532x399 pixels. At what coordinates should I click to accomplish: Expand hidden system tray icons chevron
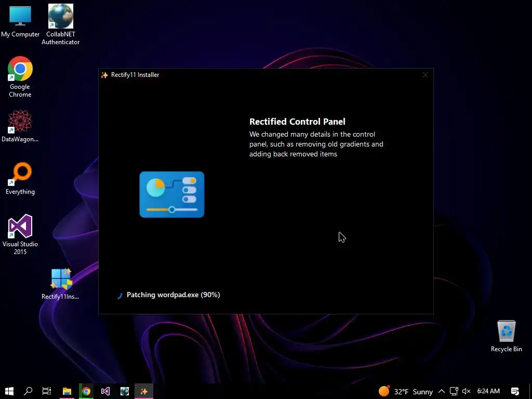(x=442, y=391)
